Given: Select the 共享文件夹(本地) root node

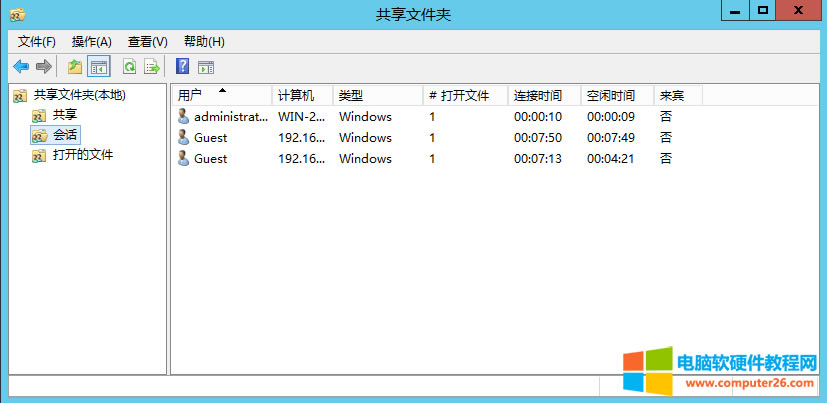Looking at the screenshot, I should coord(79,95).
